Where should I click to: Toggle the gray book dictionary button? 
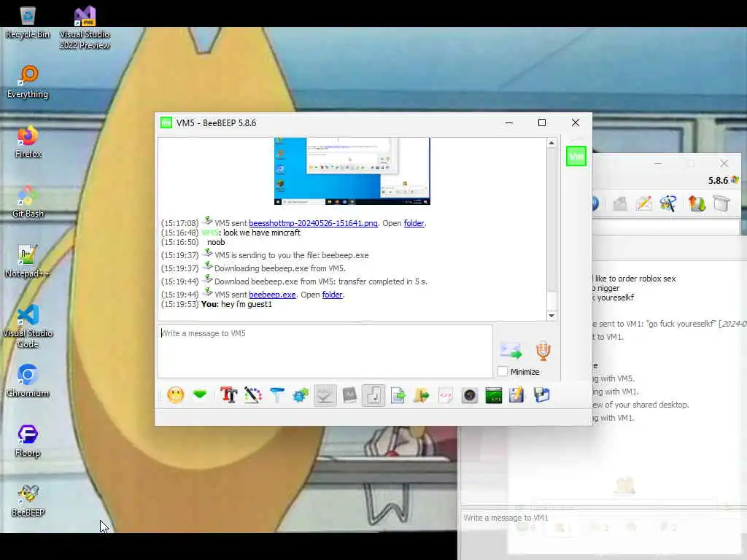pyautogui.click(x=349, y=395)
